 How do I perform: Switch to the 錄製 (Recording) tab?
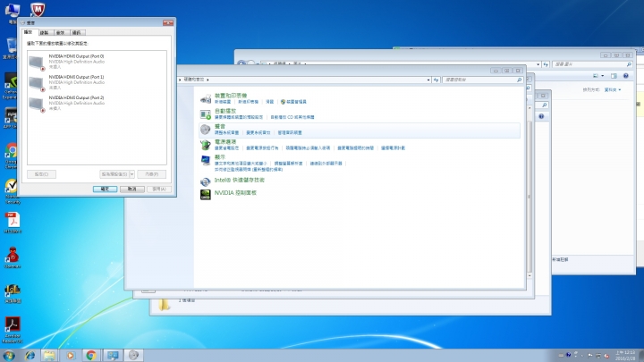45,32
